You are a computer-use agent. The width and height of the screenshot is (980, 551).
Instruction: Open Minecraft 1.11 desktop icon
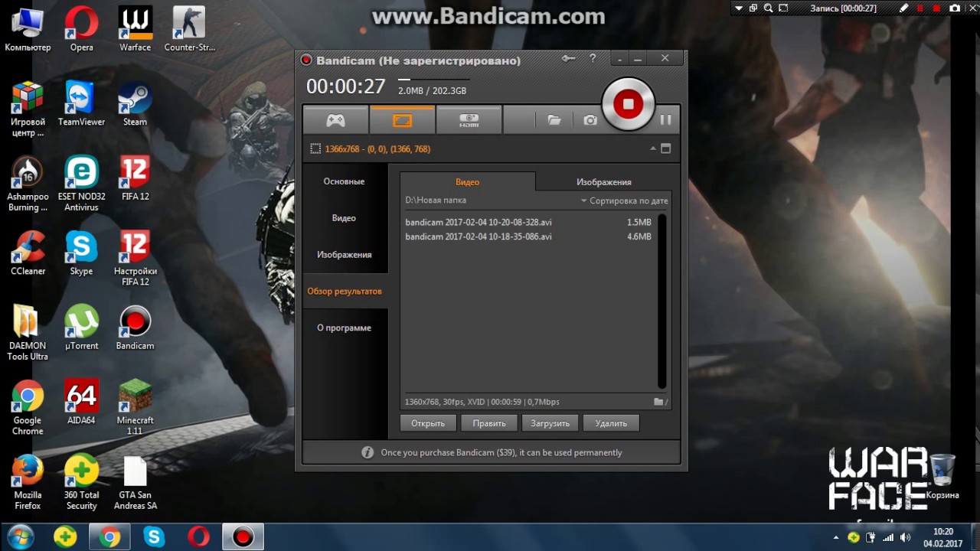[136, 407]
